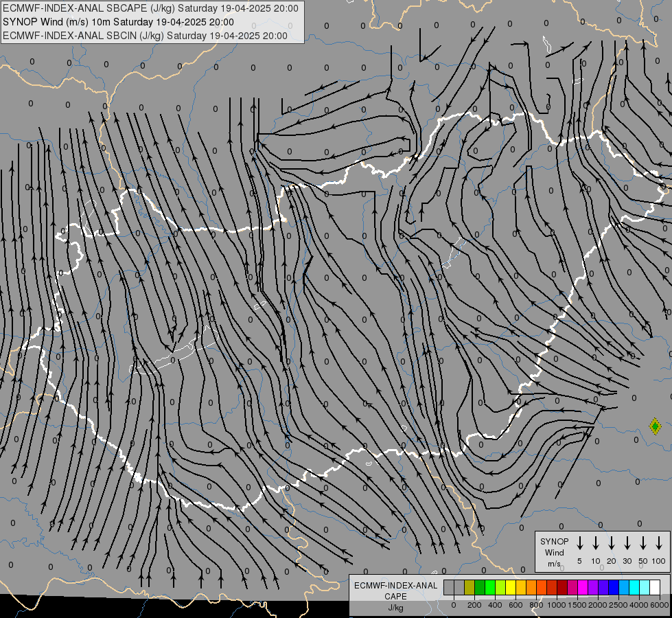Choose the bright magenta CAPE legend swatch

[x=583, y=587]
